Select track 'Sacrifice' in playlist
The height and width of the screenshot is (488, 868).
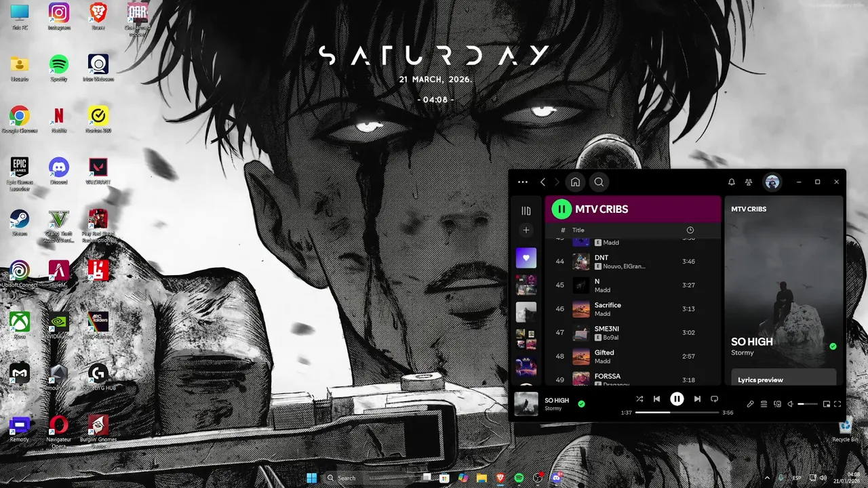633,308
